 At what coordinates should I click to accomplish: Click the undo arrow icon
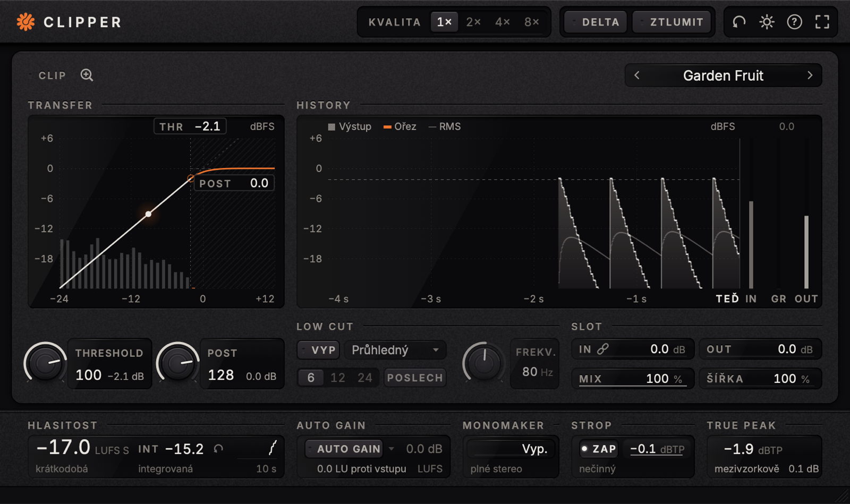click(739, 22)
